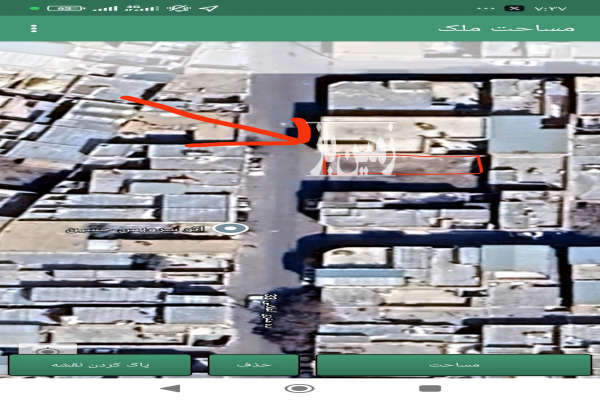Tap the Android home circle button
Screen dimensions: 600x400
[x=299, y=388]
